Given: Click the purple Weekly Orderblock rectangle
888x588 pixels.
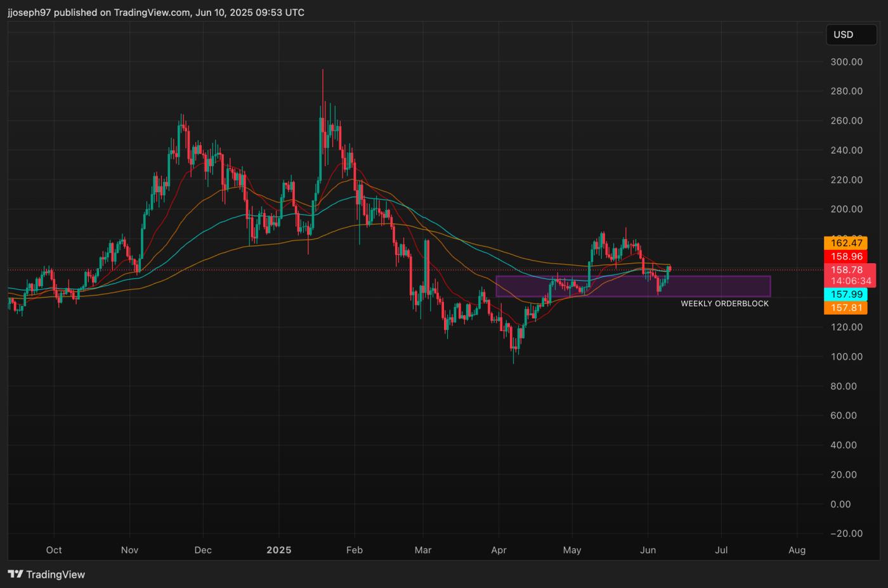Looking at the screenshot, I should (x=632, y=286).
